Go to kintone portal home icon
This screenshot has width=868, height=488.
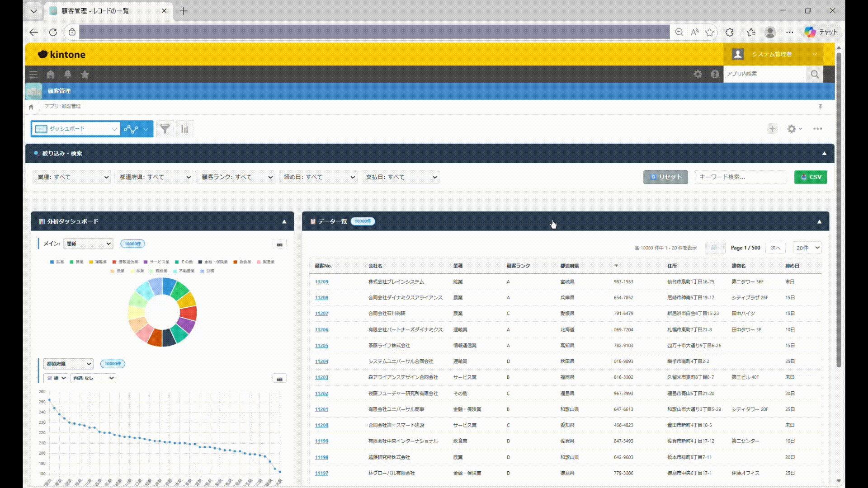(51, 74)
